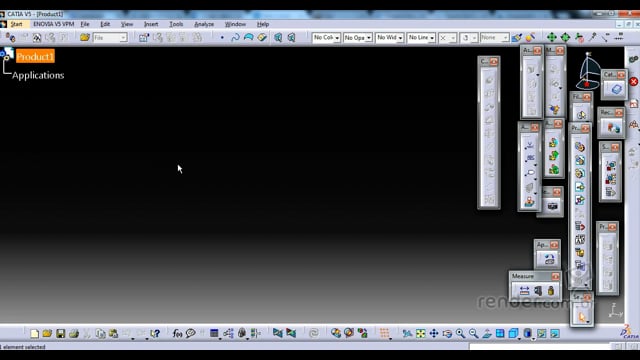The height and width of the screenshot is (360, 640).
Task: Click the Existing Component icon in product toolbar
Action: click(580, 187)
